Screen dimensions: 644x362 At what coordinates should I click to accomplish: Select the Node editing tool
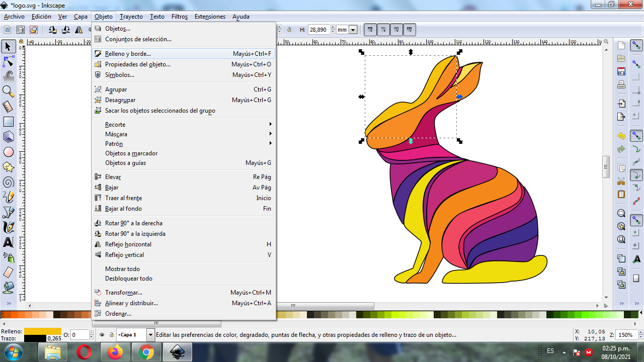tap(8, 62)
